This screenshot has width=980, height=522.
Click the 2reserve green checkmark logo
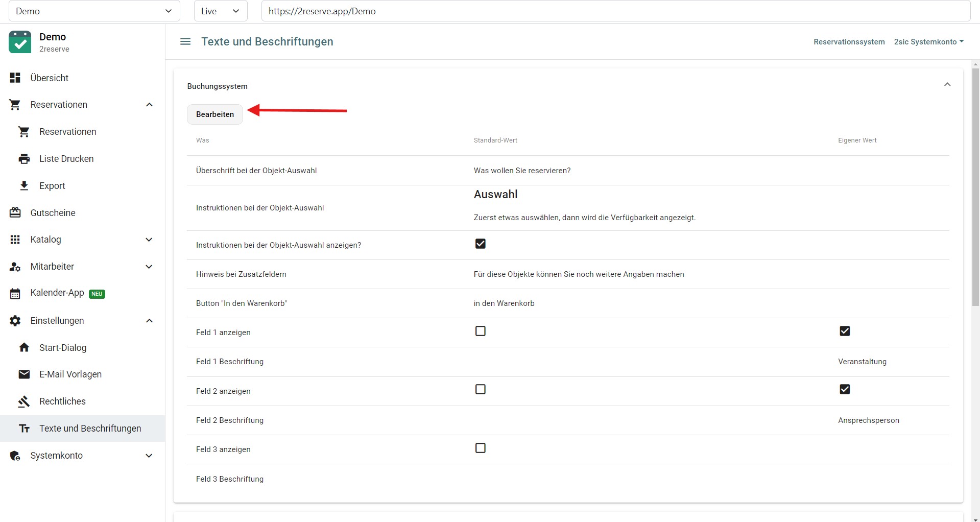click(20, 42)
